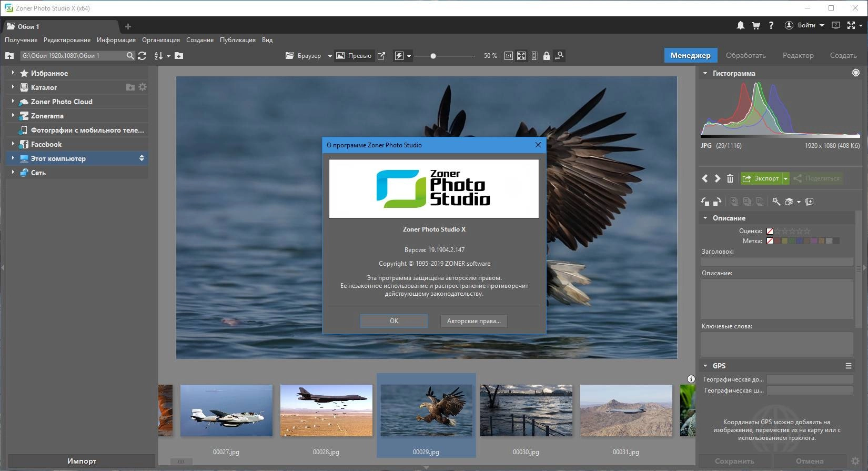Expand the Сеть tree node arrow
868x471 pixels.
(x=13, y=172)
